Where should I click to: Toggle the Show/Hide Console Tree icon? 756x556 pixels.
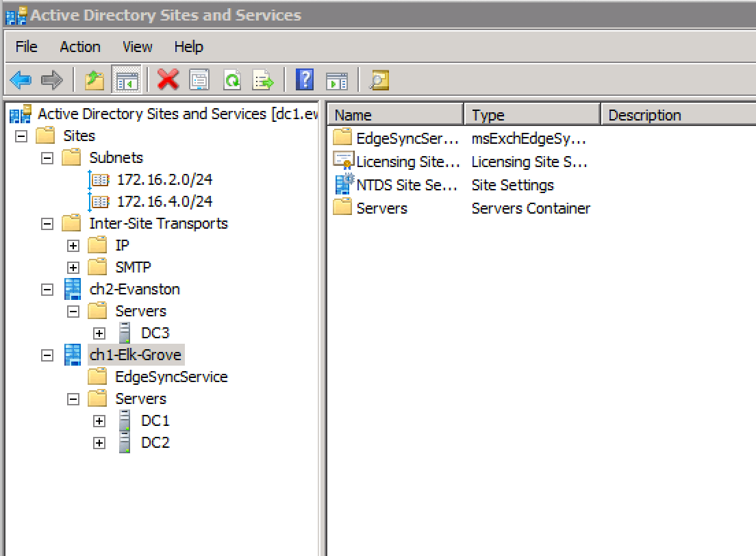point(126,79)
